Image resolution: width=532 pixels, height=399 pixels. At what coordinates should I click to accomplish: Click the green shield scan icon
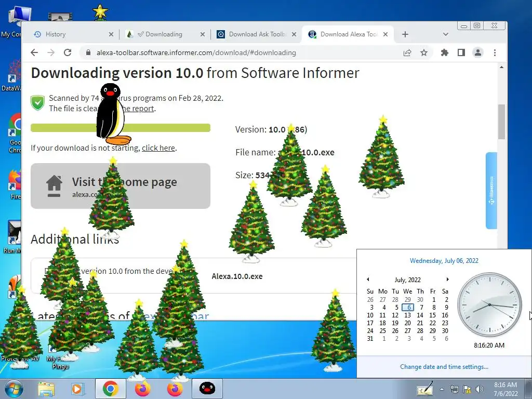(37, 103)
